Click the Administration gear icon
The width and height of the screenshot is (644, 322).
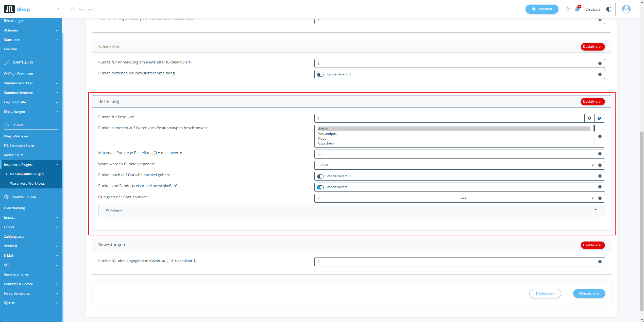click(x=6, y=197)
